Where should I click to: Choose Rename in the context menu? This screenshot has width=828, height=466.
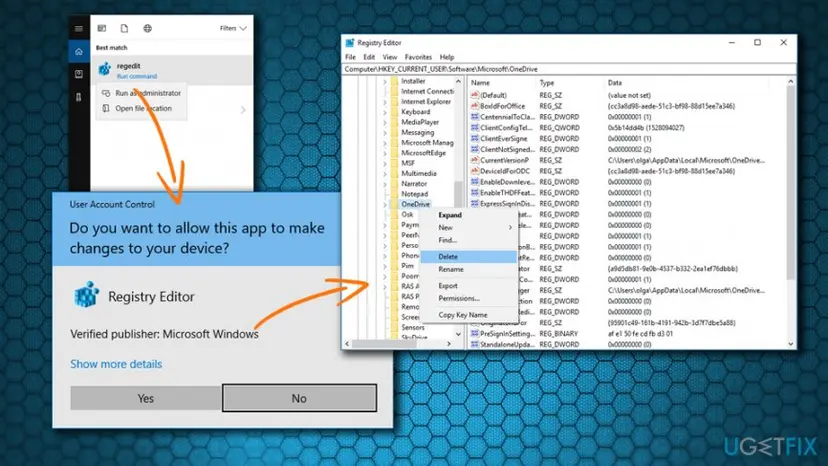468,269
